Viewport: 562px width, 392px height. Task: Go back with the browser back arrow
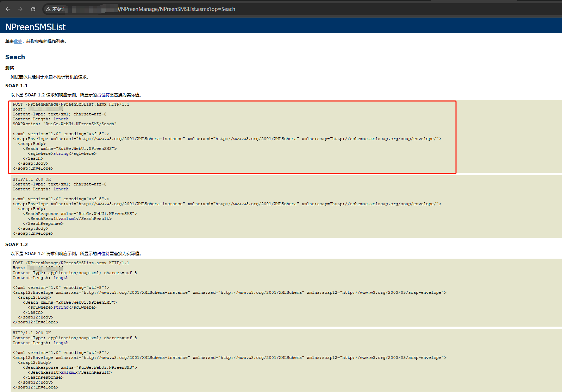(8, 9)
